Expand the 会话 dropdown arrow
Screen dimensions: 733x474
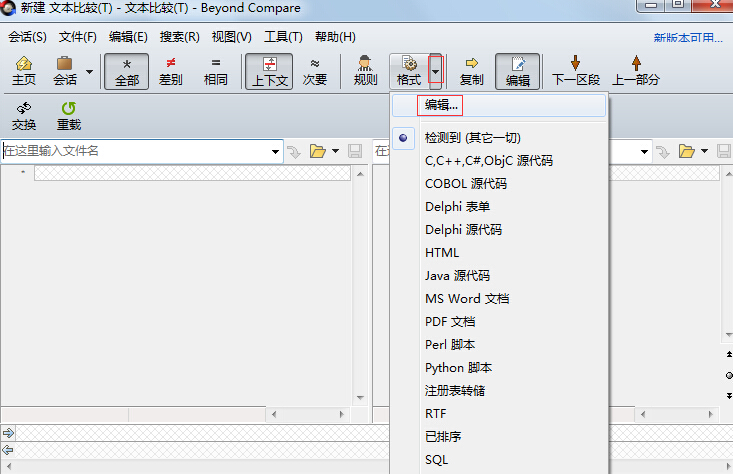89,72
